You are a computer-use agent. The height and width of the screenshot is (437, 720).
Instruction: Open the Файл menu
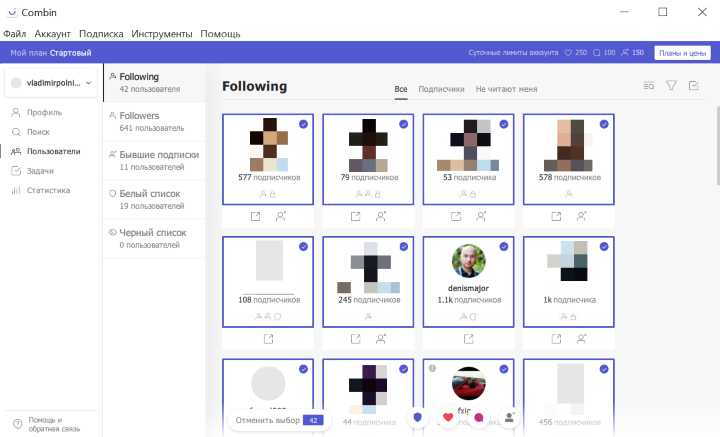15,34
